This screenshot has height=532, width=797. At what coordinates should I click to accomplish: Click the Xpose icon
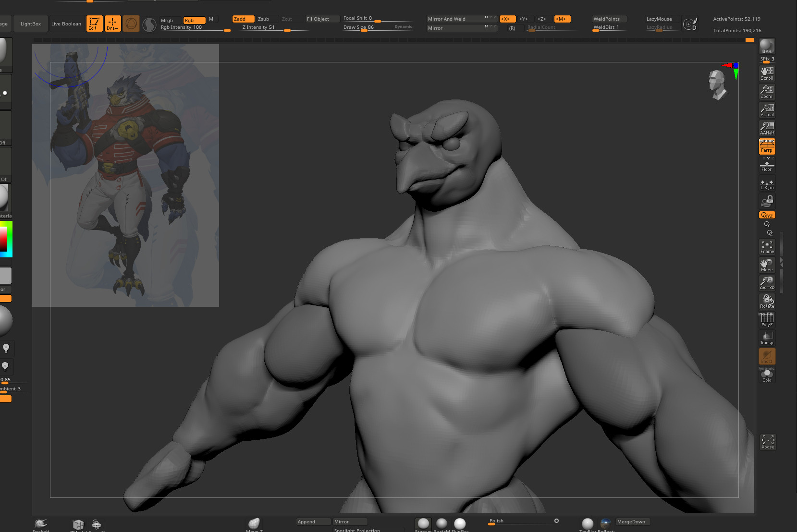pyautogui.click(x=768, y=442)
